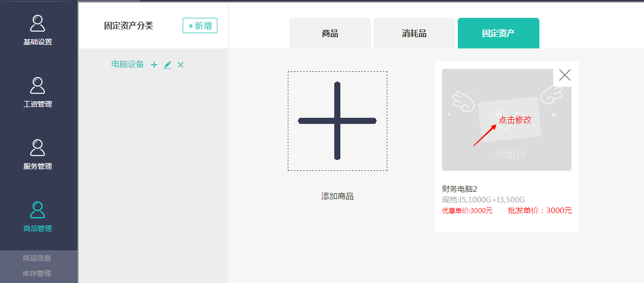The width and height of the screenshot is (644, 283).
Task: Remove 财务电脑2 card with X icon
Action: tap(565, 75)
